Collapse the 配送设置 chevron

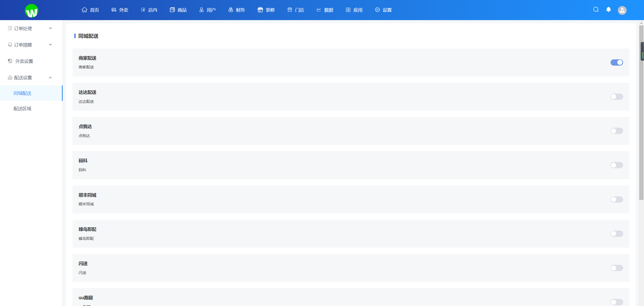[50, 77]
